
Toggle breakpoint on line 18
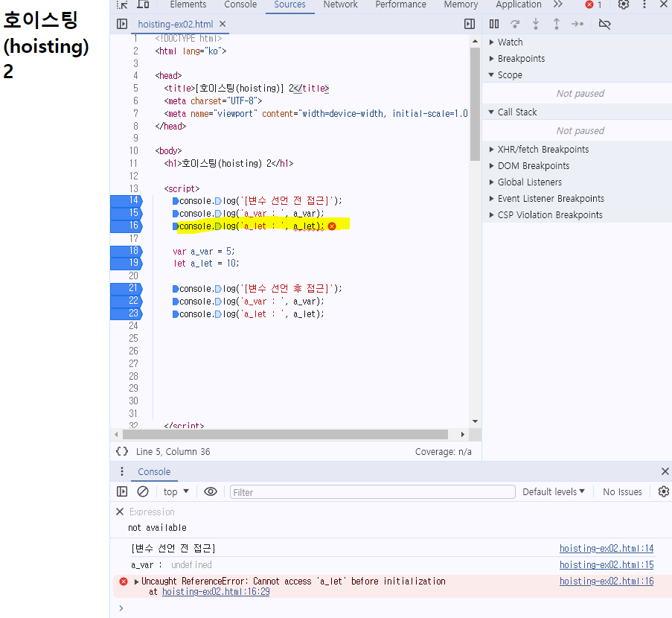pos(127,251)
